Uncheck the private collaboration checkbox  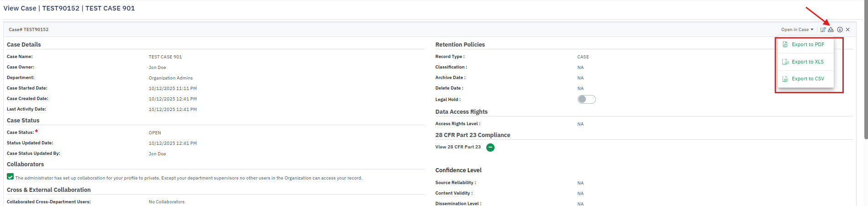pos(10,177)
